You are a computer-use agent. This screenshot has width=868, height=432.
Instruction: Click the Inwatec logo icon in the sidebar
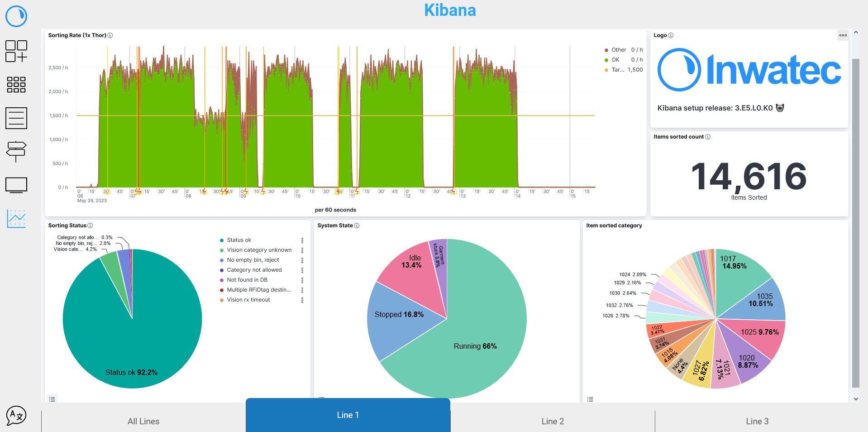[x=16, y=16]
